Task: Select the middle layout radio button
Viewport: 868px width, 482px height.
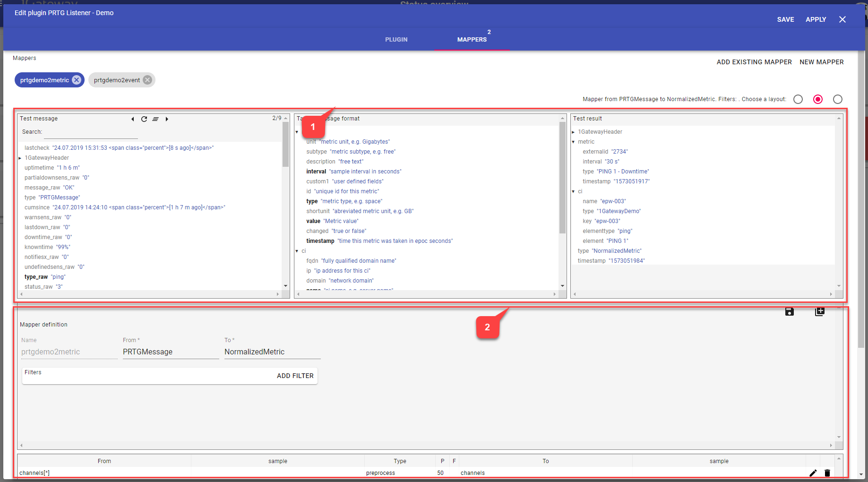Action: (x=818, y=99)
